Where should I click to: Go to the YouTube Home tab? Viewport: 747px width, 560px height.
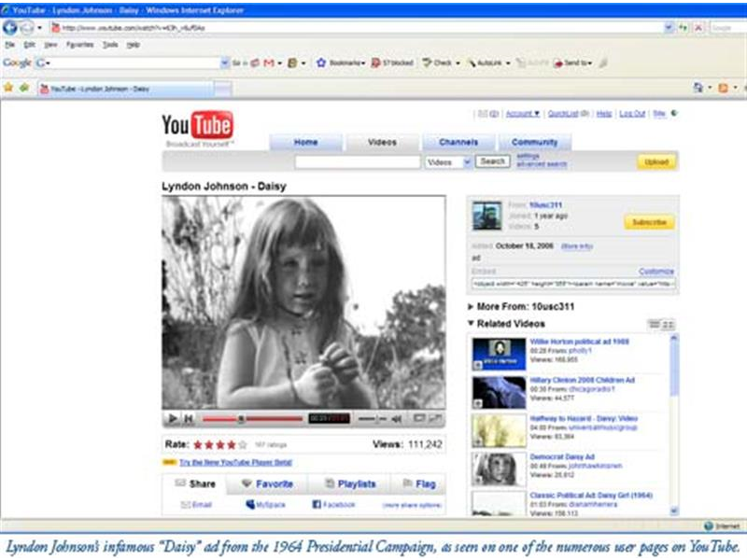coord(306,143)
